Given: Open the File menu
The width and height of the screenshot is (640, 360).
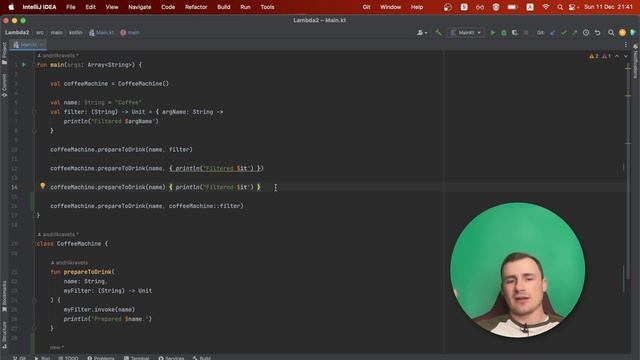Looking at the screenshot, I should coord(71,7).
